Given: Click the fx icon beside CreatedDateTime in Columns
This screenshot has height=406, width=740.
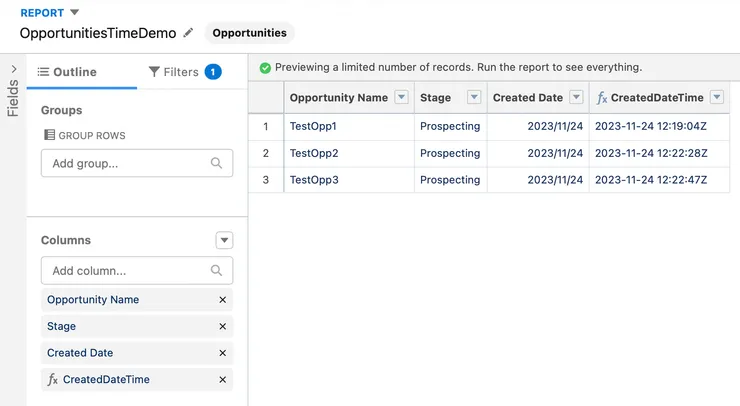Looking at the screenshot, I should tap(52, 380).
